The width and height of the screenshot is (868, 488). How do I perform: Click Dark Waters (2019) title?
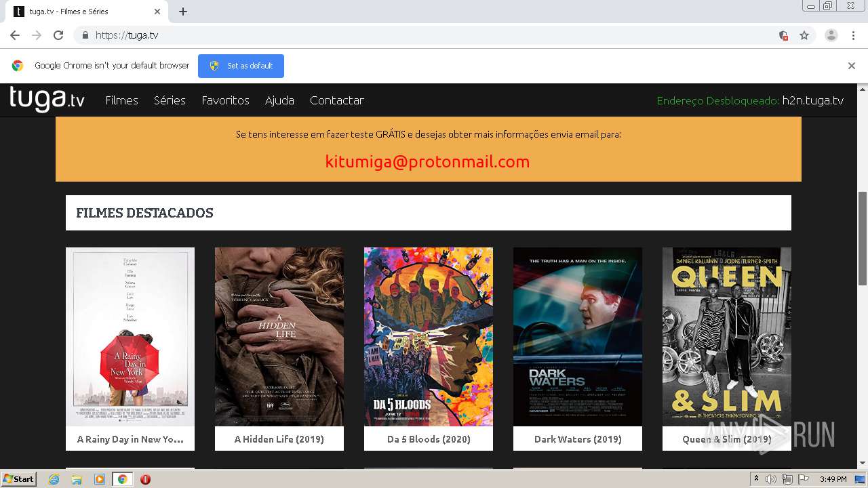tap(578, 439)
